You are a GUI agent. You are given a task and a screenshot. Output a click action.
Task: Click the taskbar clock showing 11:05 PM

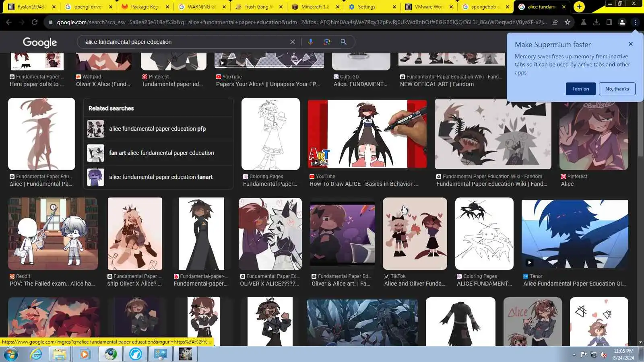623,354
